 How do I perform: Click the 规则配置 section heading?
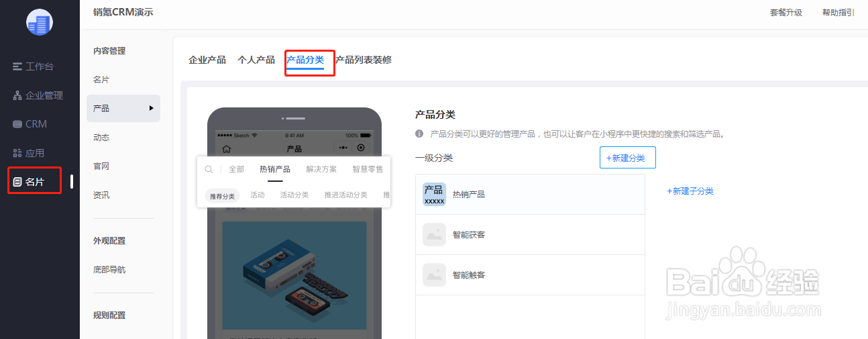coord(109,315)
